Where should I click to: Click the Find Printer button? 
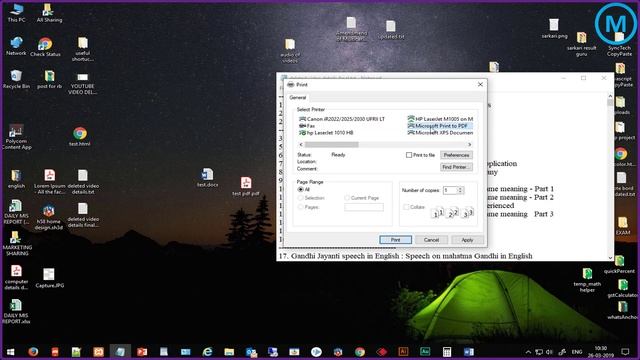point(456,167)
